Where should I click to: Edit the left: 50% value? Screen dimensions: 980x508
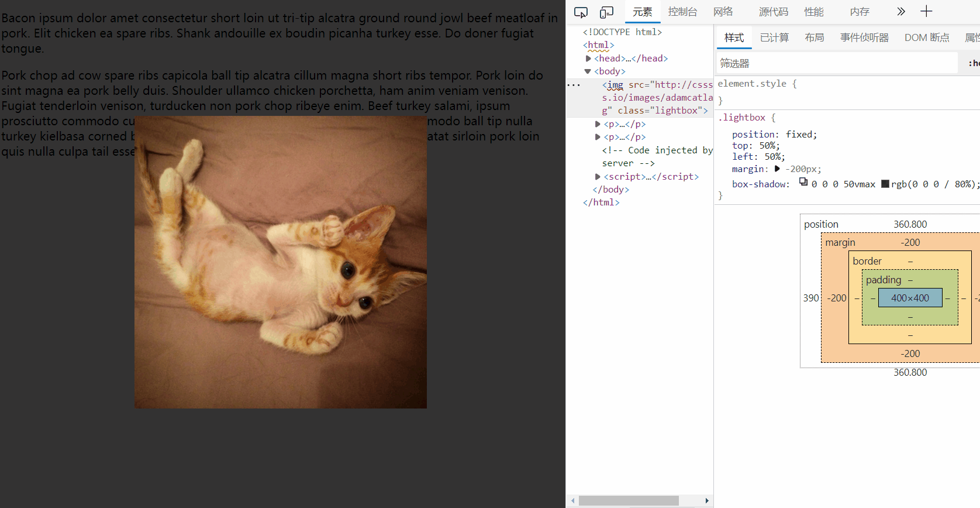(x=772, y=157)
